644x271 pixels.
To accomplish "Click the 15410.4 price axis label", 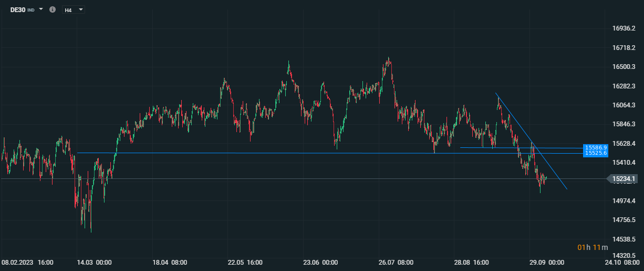I will (624, 163).
